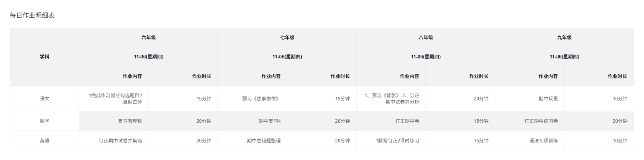Select the 七年级 grade header
Image resolution: width=644 pixels, height=160 pixels.
click(287, 38)
